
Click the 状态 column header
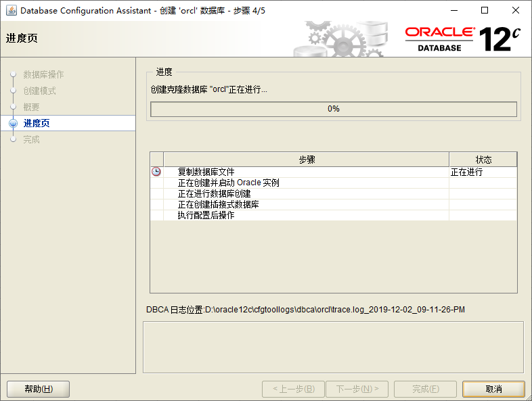[483, 160]
